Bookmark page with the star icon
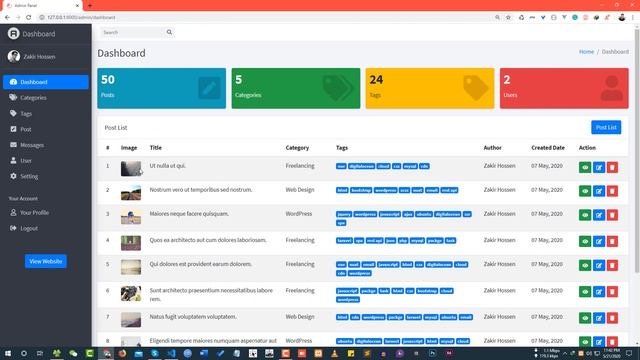 click(x=508, y=17)
